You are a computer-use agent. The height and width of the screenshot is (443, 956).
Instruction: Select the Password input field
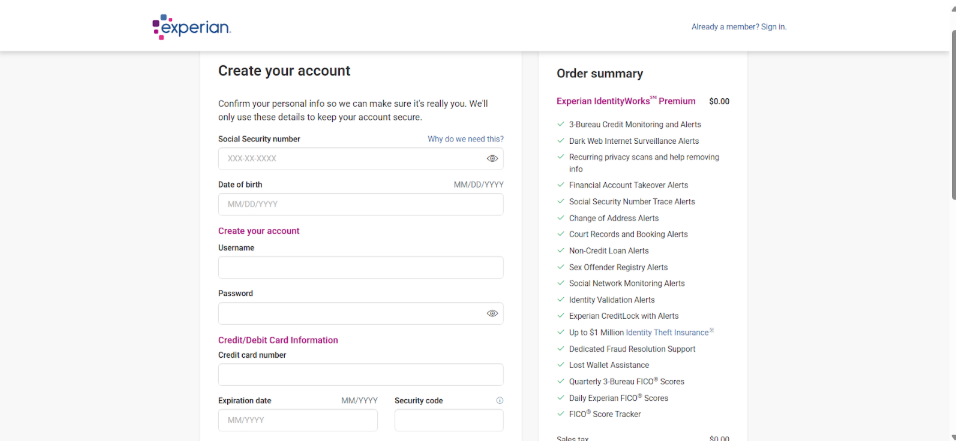[x=361, y=313]
